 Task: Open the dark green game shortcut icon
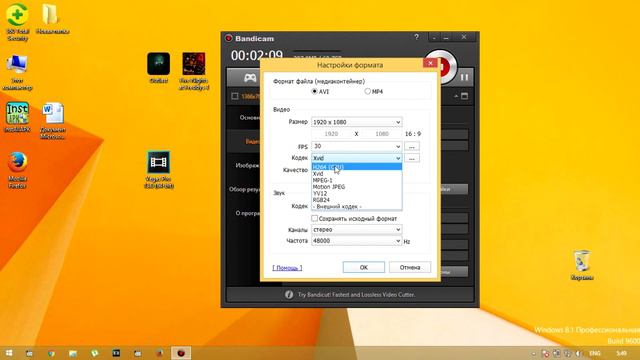158,67
